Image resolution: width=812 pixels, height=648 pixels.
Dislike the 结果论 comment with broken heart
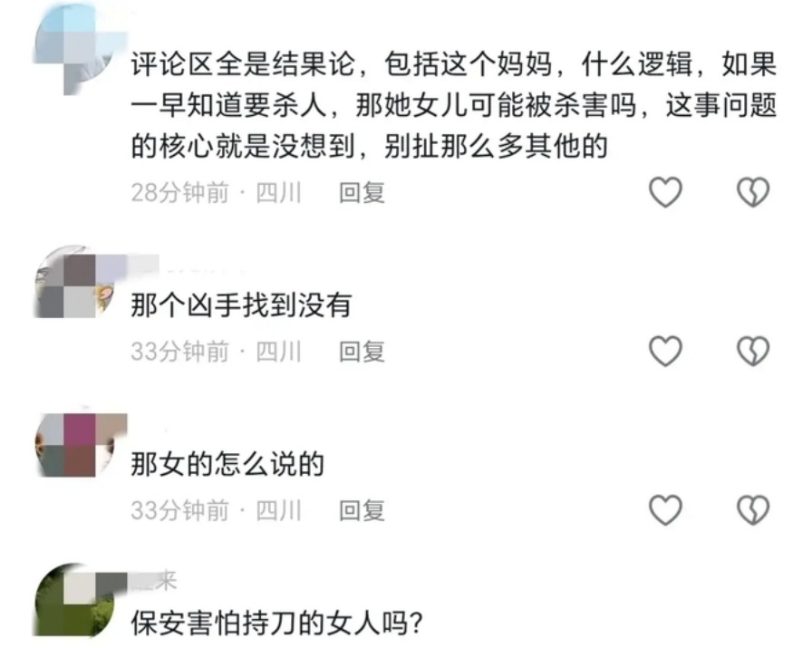click(753, 192)
